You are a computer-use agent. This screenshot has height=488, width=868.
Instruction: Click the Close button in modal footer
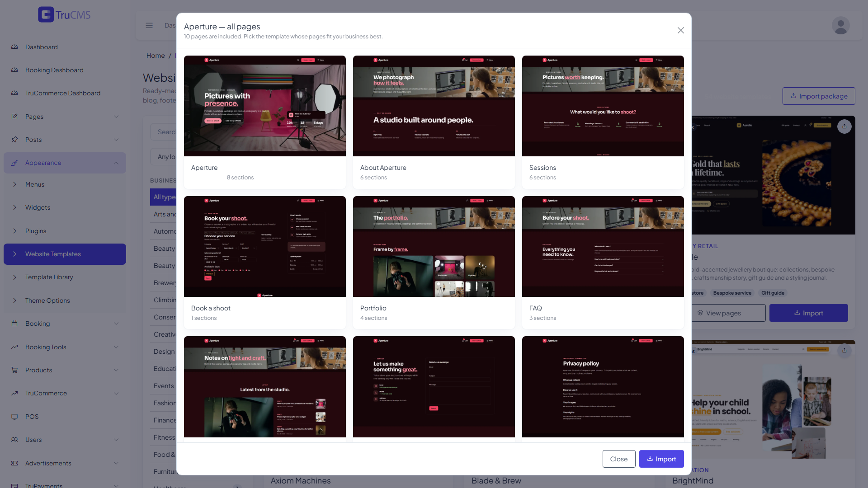coord(619,459)
